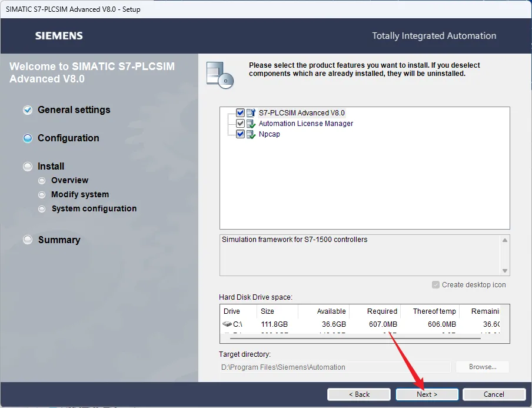532x408 pixels.
Task: Click the System configuration sub-step bubble
Action: click(42, 209)
